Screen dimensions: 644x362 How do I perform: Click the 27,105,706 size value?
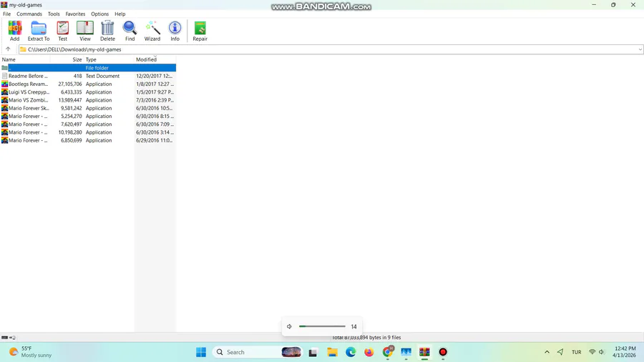pyautogui.click(x=70, y=84)
